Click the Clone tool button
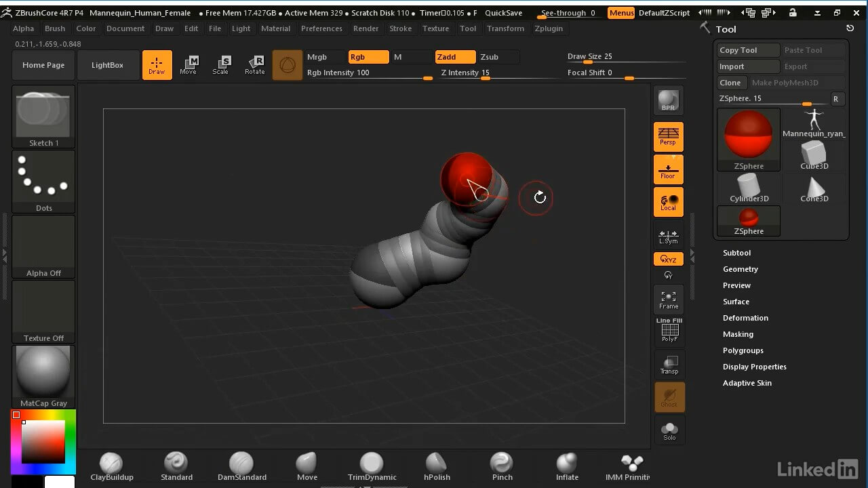 (x=730, y=83)
